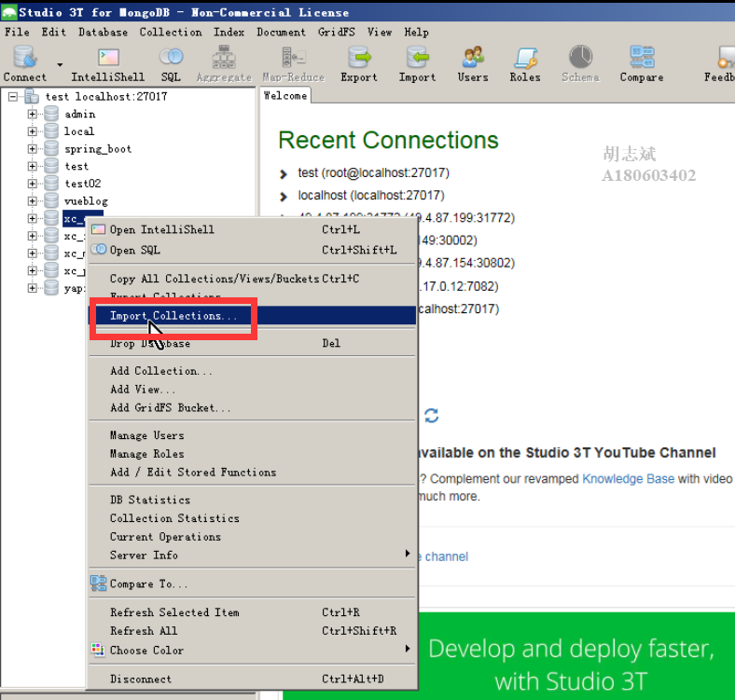The image size is (735, 700).
Task: Choose Add / Edit Stored Functions
Action: (x=253, y=473)
